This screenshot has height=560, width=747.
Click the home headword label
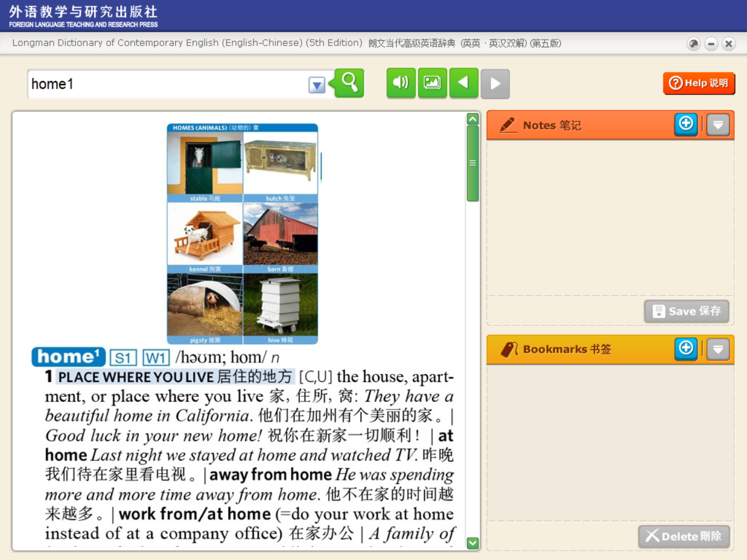click(x=68, y=357)
